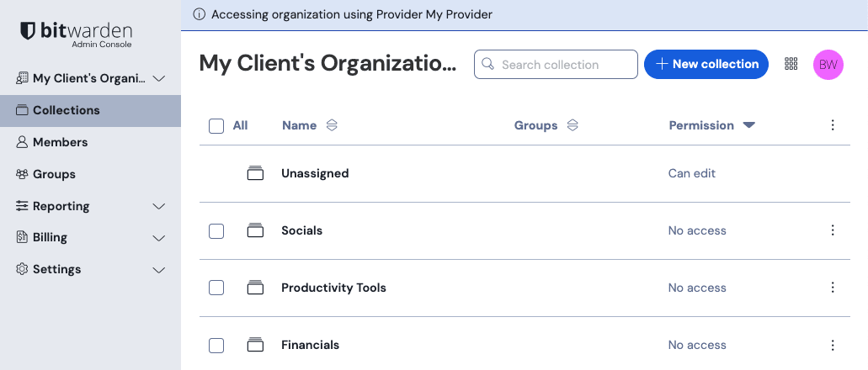Expand the Billing sidebar section
This screenshot has width=868, height=370.
coord(158,238)
